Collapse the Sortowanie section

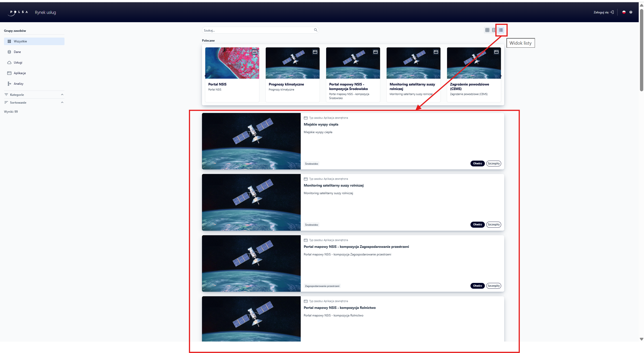[x=62, y=102]
